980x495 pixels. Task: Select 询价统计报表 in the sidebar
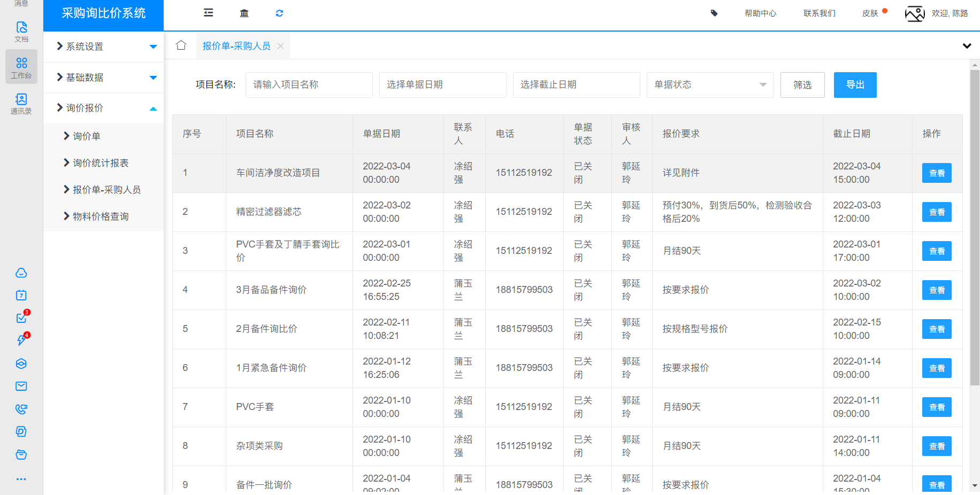point(98,163)
